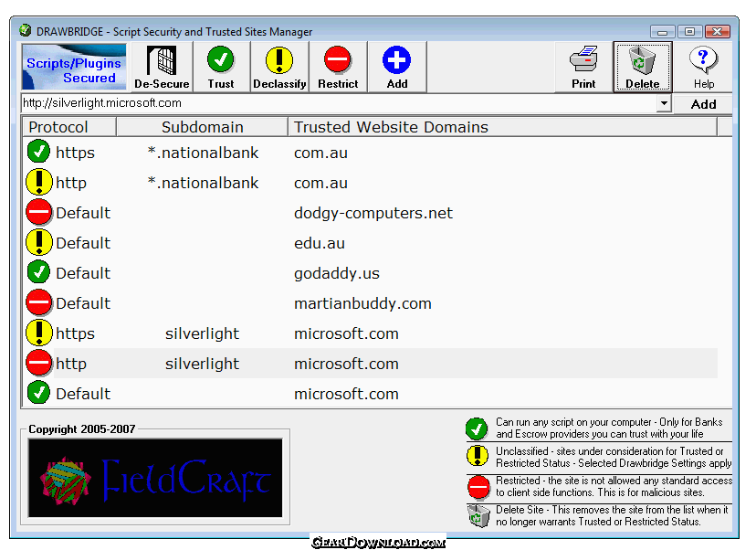
Task: Click red restricted icon for dodgy-computers.net
Action: click(38, 212)
